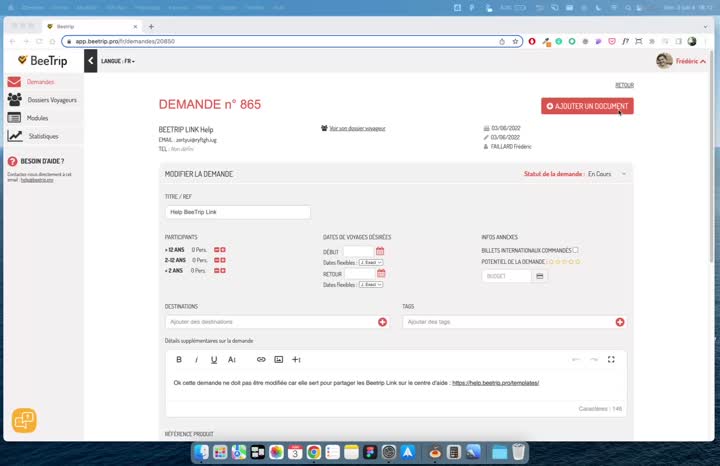Open the calendar picker for Retour date

[381, 273]
